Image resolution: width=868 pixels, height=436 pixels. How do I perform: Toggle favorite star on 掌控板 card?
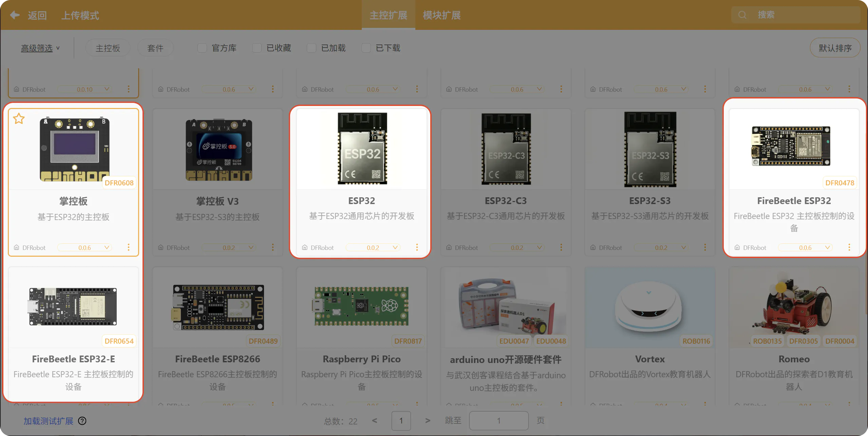click(x=19, y=119)
